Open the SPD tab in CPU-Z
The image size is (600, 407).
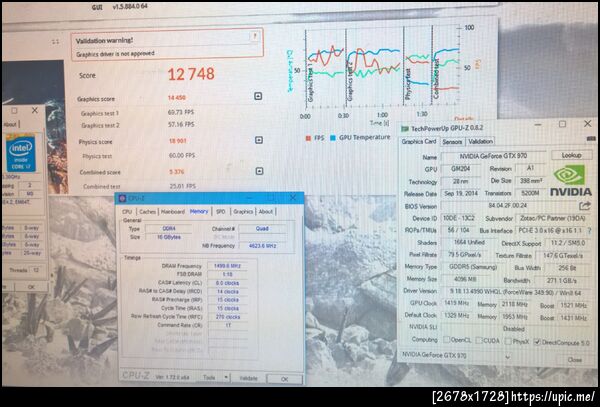[x=220, y=212]
